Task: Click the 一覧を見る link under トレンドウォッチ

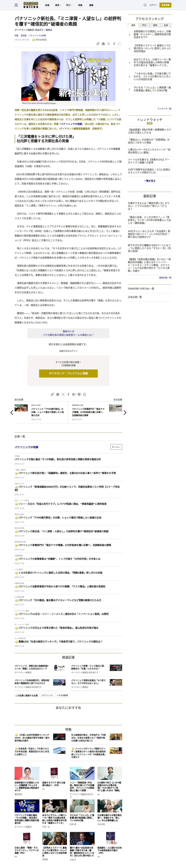Action: pyautogui.click(x=149, y=181)
